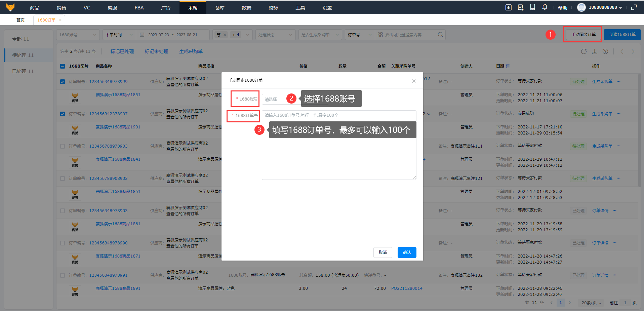This screenshot has height=311, width=644.
Task: Open the 商品 menu
Action: click(35, 7)
